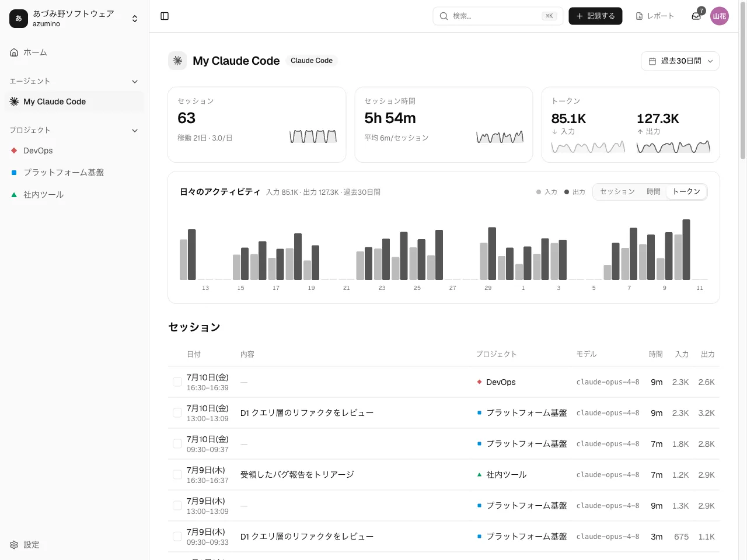Screen dimensions: 747x560
Task: Click the 85.1K input tokens value
Action: tap(568, 118)
